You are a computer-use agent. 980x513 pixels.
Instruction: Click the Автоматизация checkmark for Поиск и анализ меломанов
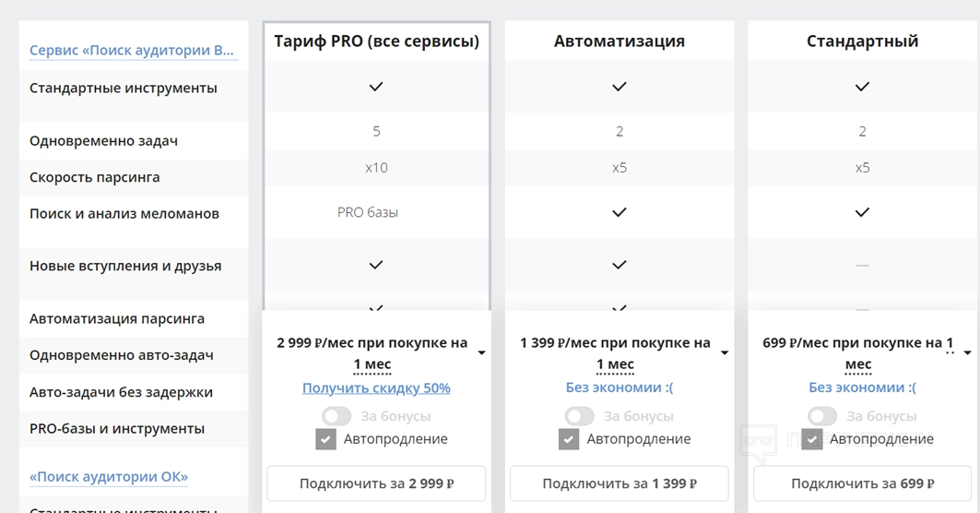620,212
